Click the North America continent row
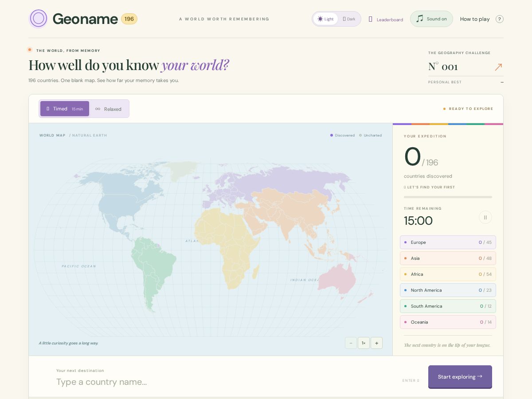The width and height of the screenshot is (532, 399). (448, 290)
